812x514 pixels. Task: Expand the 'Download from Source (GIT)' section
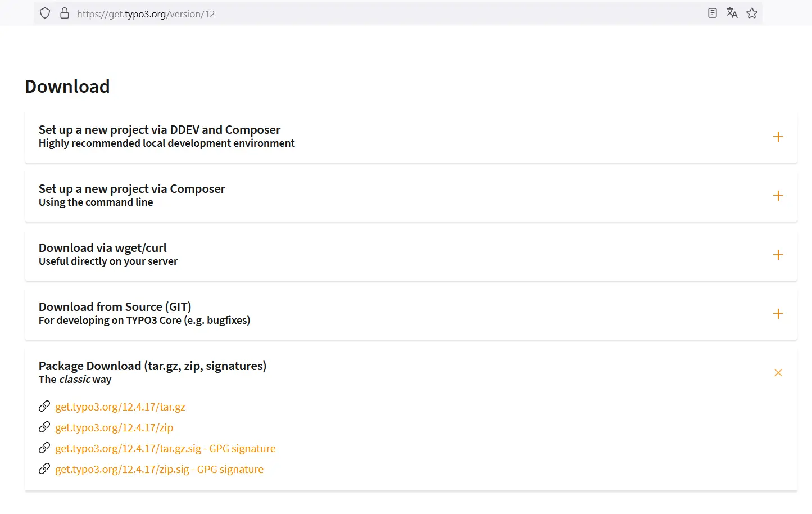pos(778,313)
